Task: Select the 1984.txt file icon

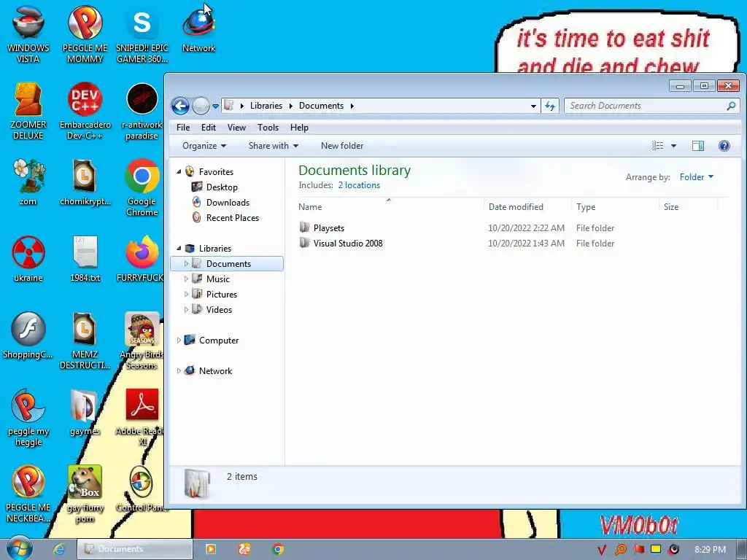Action: click(85, 259)
